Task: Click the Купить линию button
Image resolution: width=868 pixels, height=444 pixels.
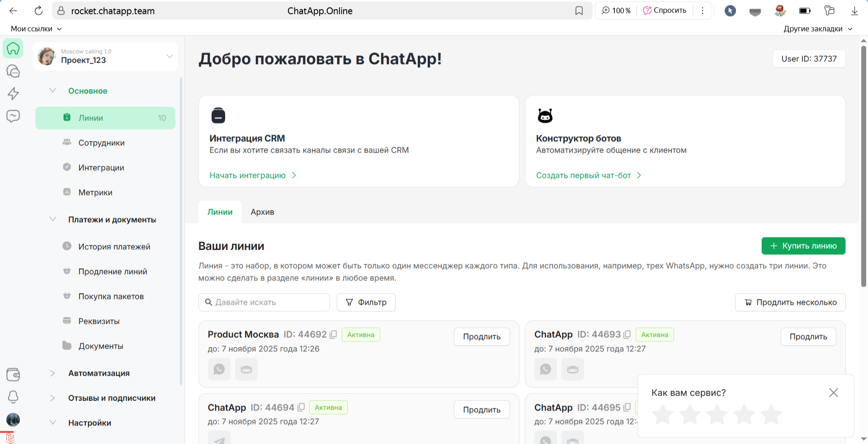Action: [803, 246]
